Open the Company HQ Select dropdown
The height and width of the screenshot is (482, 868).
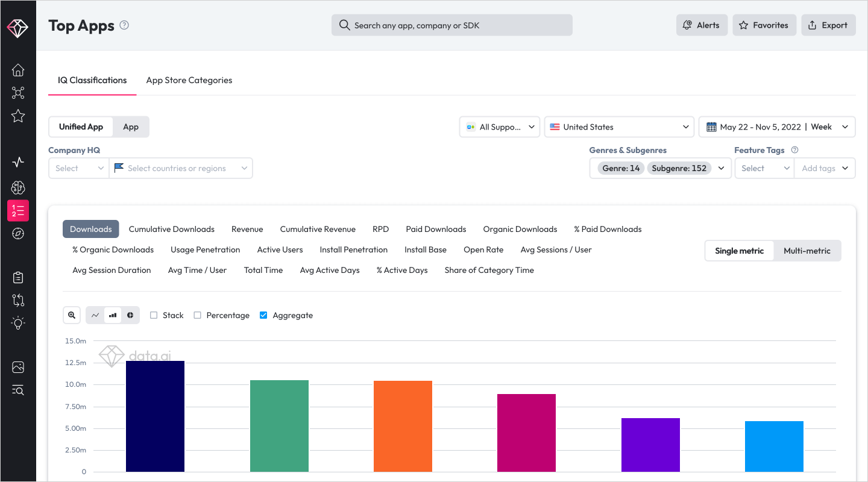pos(78,168)
